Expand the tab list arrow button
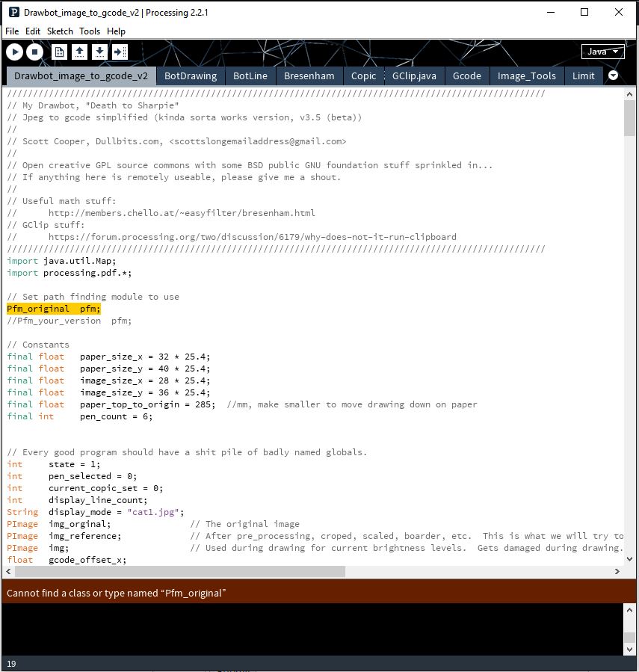Viewport: 639px width, 672px height. tap(613, 75)
